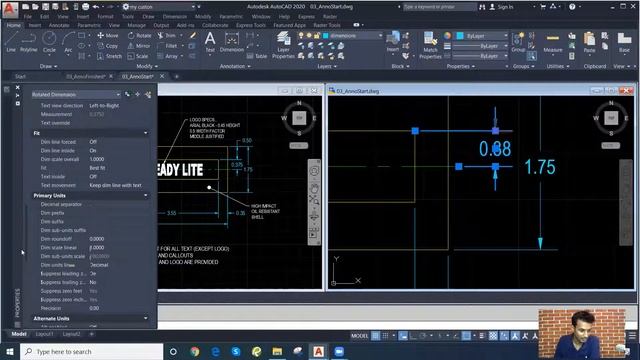The width and height of the screenshot is (640, 360).
Task: Open the Parametric ribbon tab
Action: [89, 25]
